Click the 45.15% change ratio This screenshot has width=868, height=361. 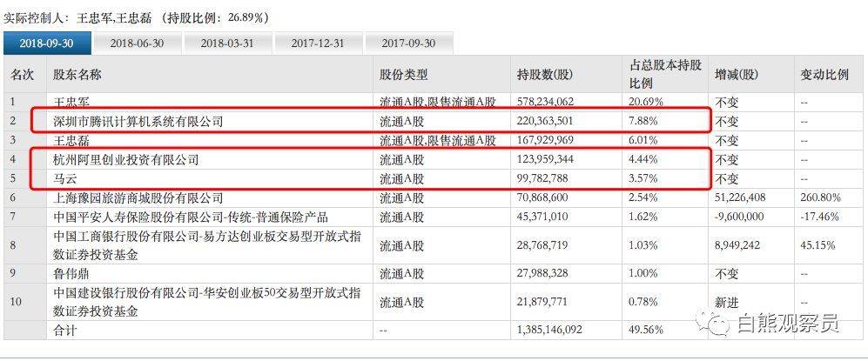(x=818, y=245)
